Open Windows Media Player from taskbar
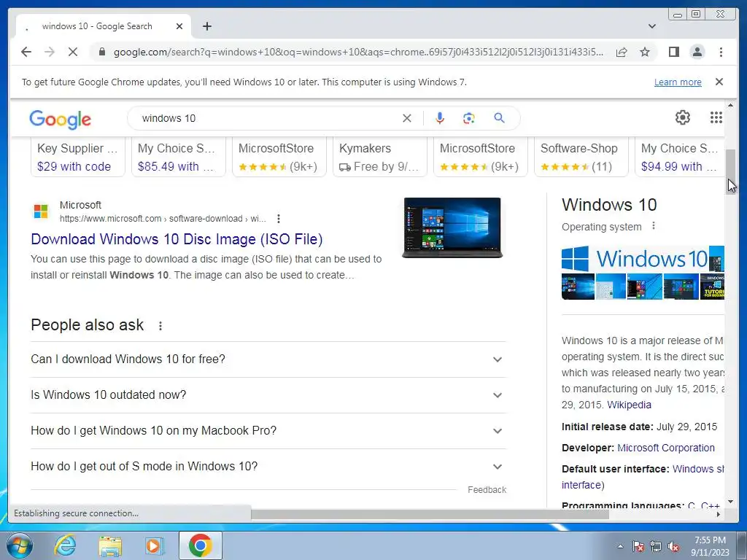The width and height of the screenshot is (747, 560). [155, 545]
